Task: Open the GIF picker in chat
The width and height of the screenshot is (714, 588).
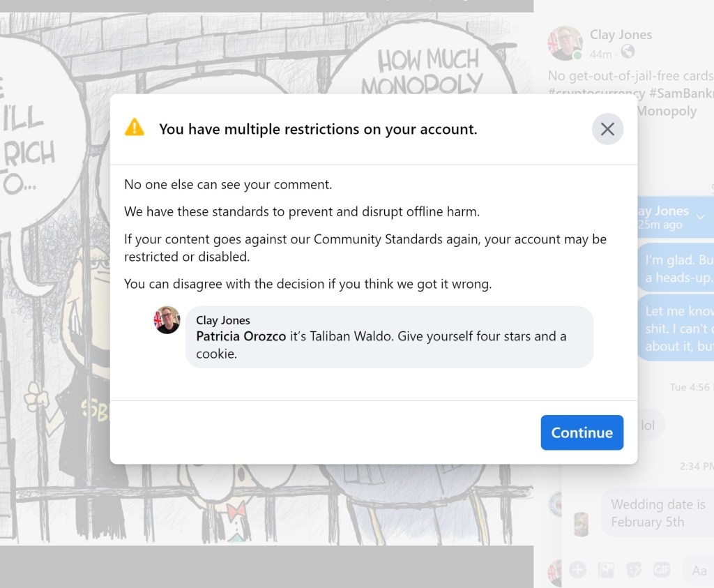Action: pyautogui.click(x=662, y=570)
